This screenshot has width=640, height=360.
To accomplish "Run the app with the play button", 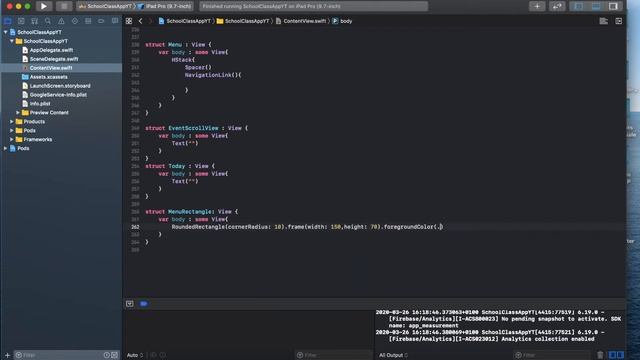I will click(44, 6).
